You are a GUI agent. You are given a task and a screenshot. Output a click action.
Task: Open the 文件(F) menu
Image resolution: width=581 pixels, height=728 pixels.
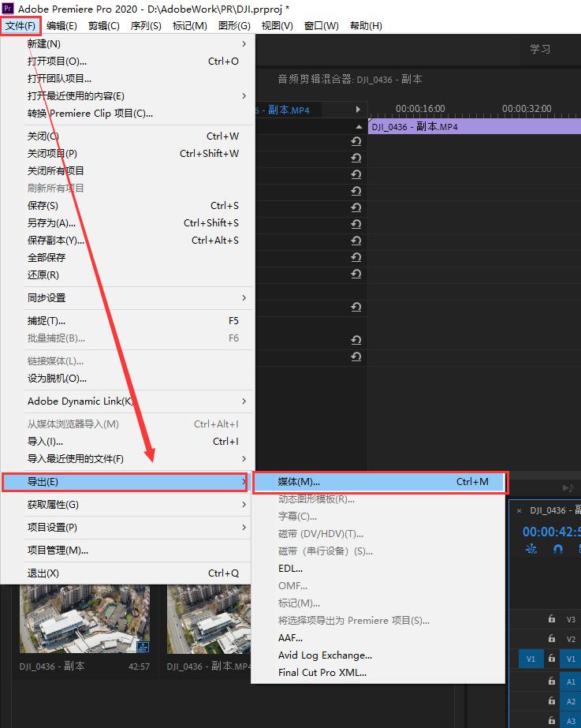coord(20,26)
